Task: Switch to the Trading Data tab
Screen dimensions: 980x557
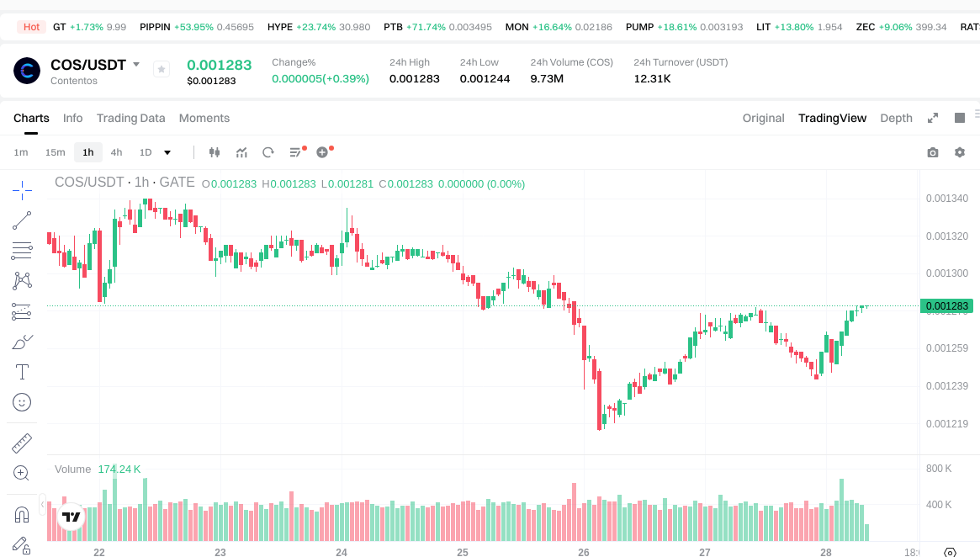Action: coord(130,118)
